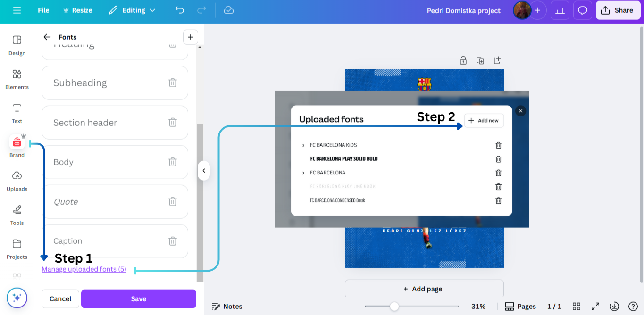Open the analytics bar chart icon

[x=560, y=10]
